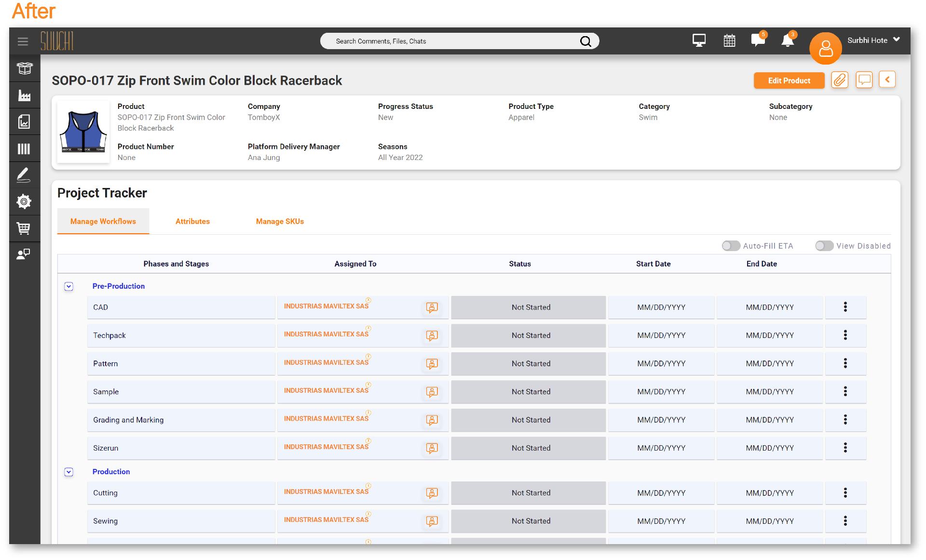Collapse the Pre-Production phase
Viewport: 926px width, 560px height.
click(x=69, y=287)
